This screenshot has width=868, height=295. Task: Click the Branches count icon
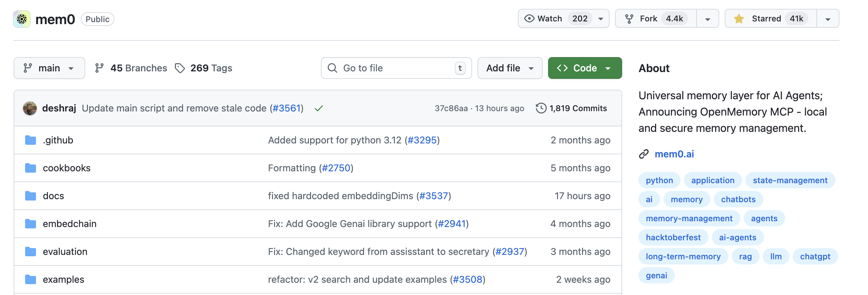(99, 68)
